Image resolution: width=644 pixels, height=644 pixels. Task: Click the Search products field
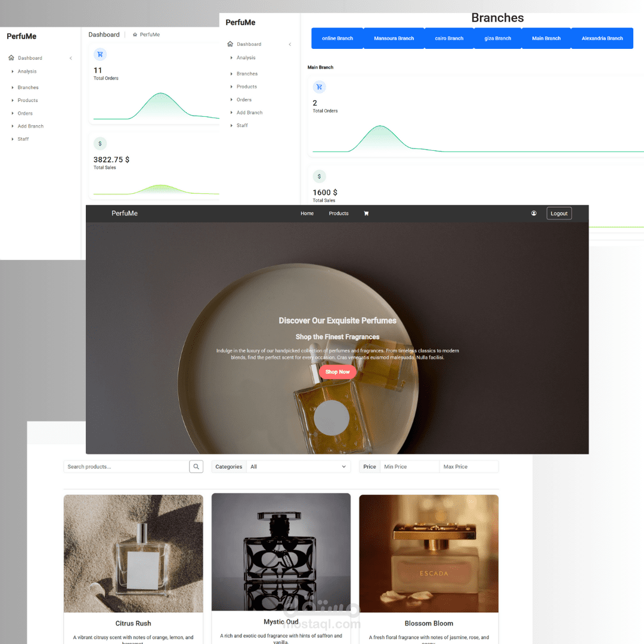126,466
